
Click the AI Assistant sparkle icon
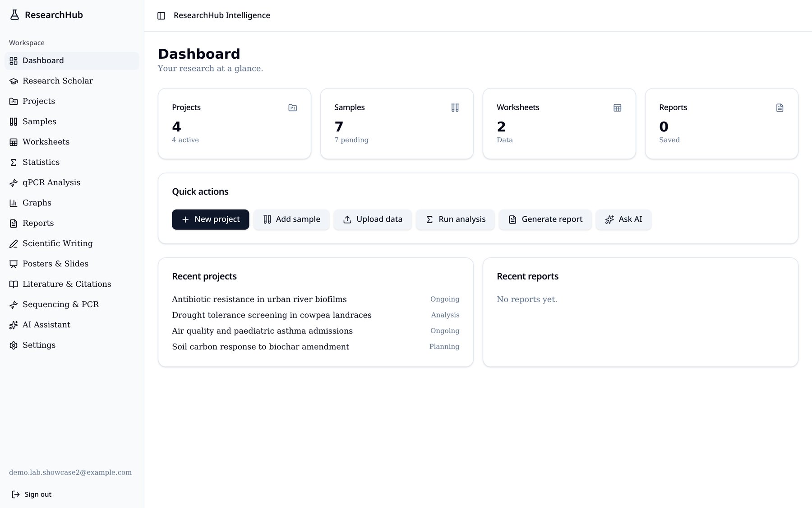tap(14, 325)
